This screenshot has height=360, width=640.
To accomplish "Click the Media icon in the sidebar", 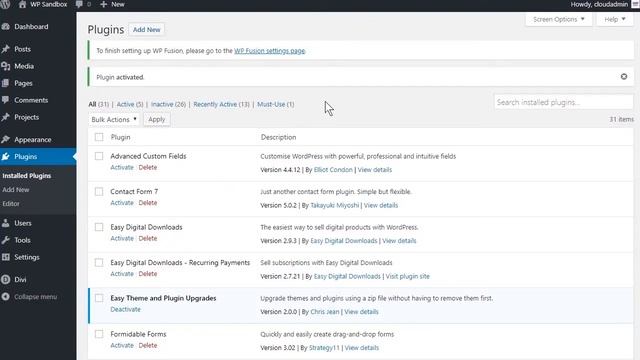I will click(5, 66).
